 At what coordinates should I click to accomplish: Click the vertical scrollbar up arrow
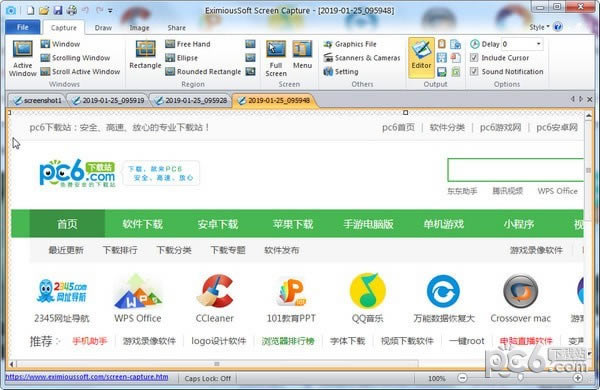click(x=589, y=116)
